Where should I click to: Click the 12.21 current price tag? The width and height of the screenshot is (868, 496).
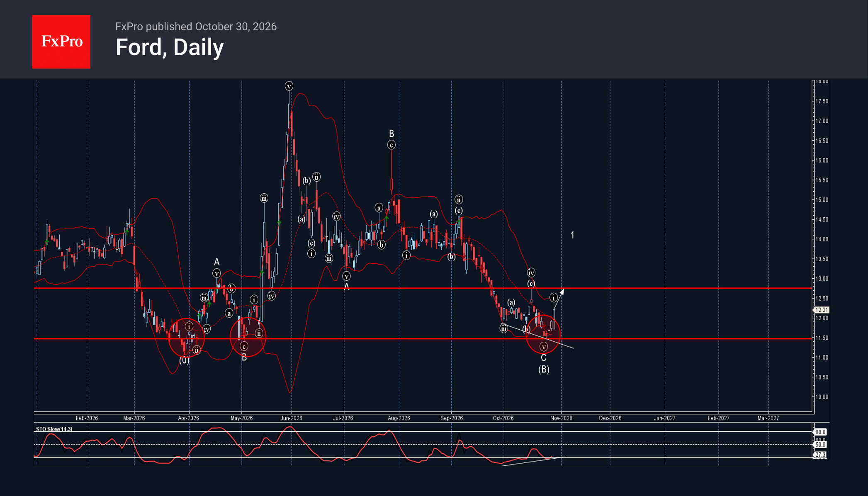click(x=821, y=310)
